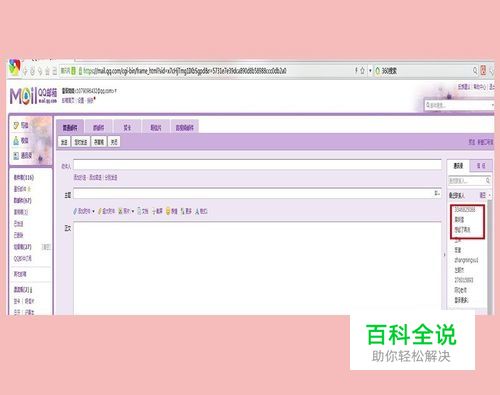
Task: Switch to stationery (信纸) tab in right panel
Action: click(481, 166)
